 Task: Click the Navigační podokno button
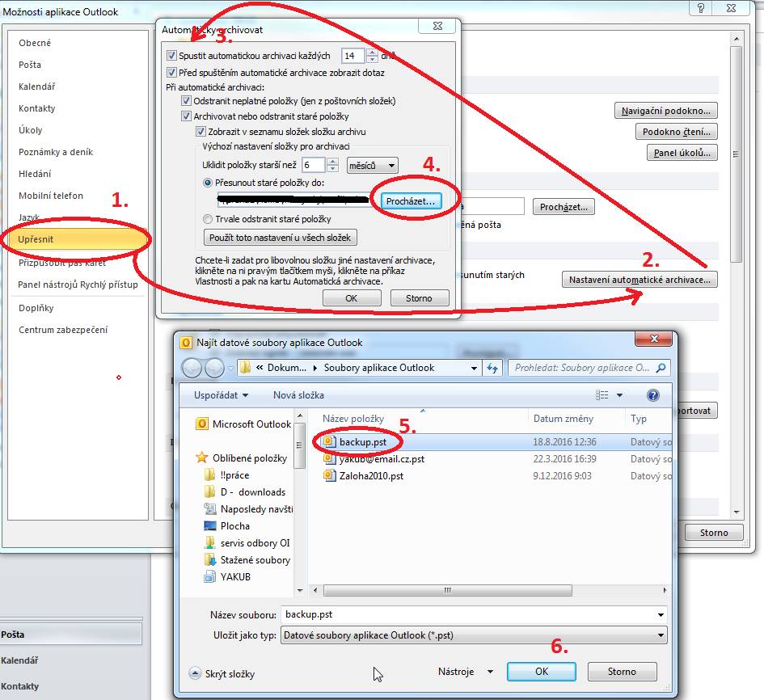[x=666, y=111]
